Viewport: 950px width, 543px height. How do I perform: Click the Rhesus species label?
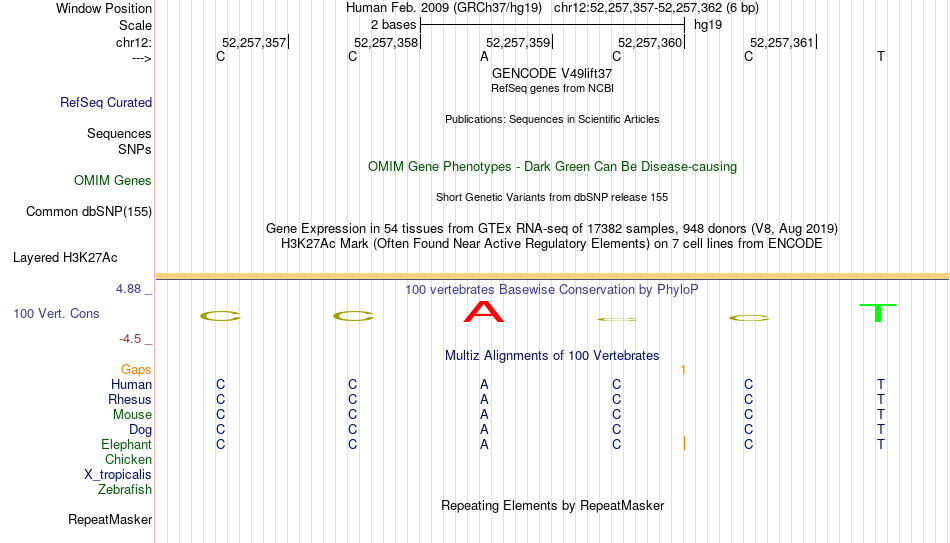(x=130, y=400)
